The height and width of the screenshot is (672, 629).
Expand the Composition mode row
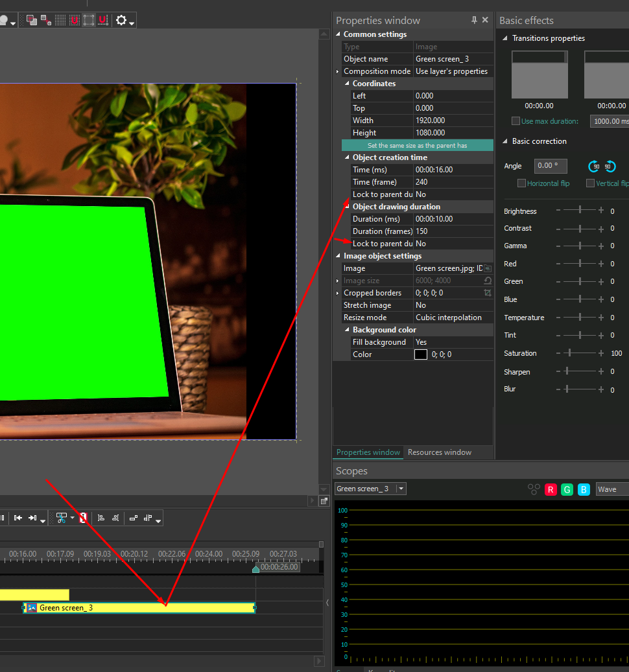[337, 71]
